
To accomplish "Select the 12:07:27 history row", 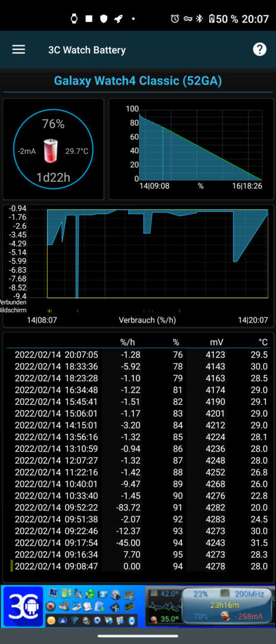I will click(138, 461).
